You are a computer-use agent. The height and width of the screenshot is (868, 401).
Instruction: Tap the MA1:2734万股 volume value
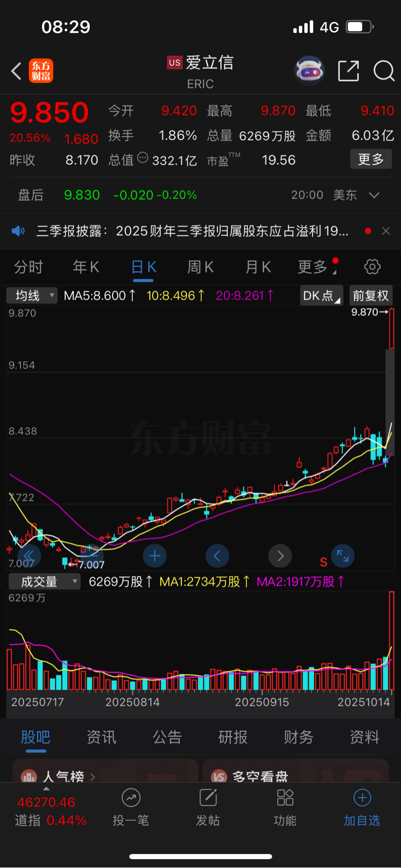point(205,581)
